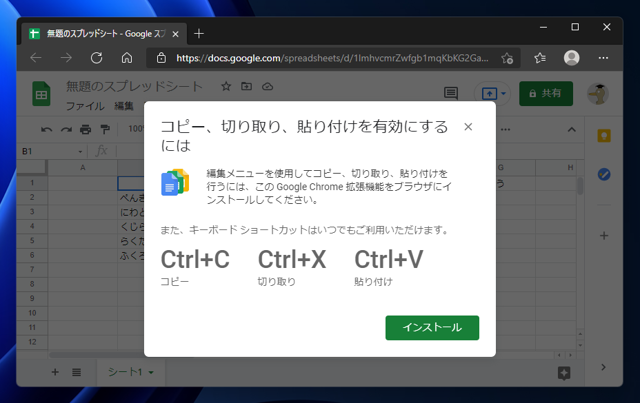Click the undo toolbar icon

47,130
